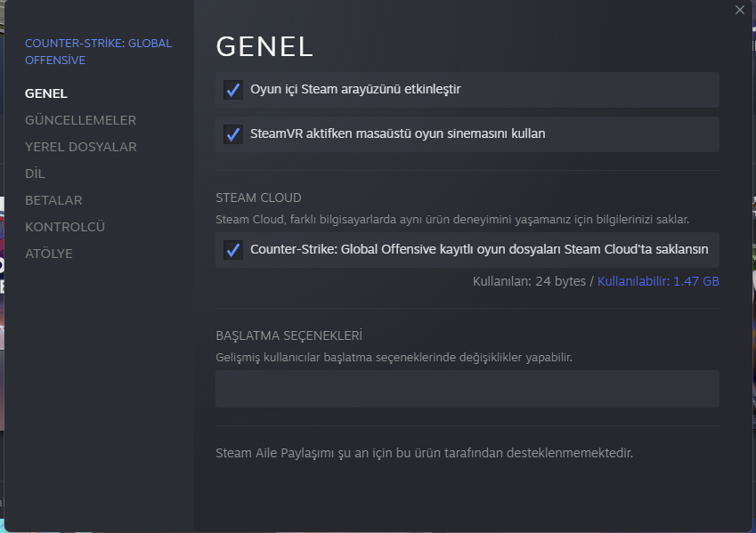Focus the launch options text field

coord(467,389)
